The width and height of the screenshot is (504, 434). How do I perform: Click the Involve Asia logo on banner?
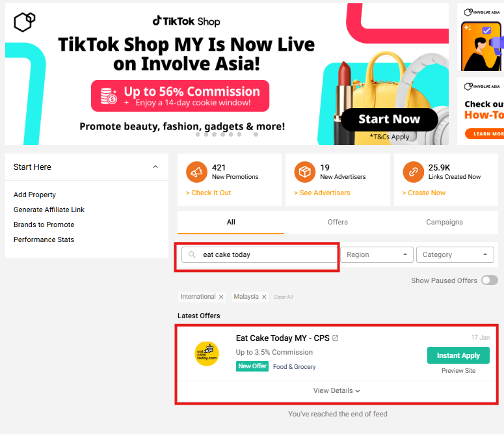[25, 22]
